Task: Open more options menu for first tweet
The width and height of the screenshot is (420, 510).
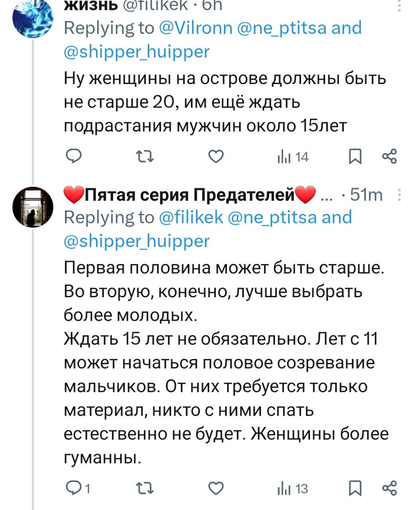Action: pyautogui.click(x=400, y=6)
